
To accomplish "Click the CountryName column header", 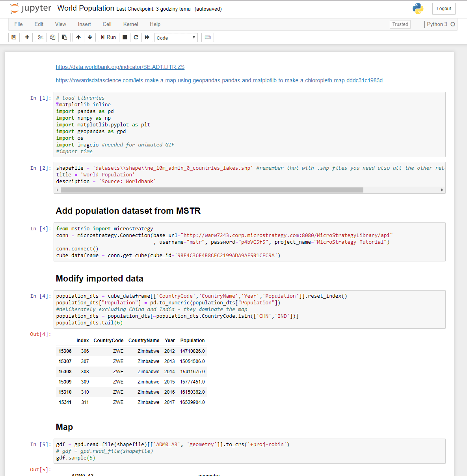I will pos(144,341).
